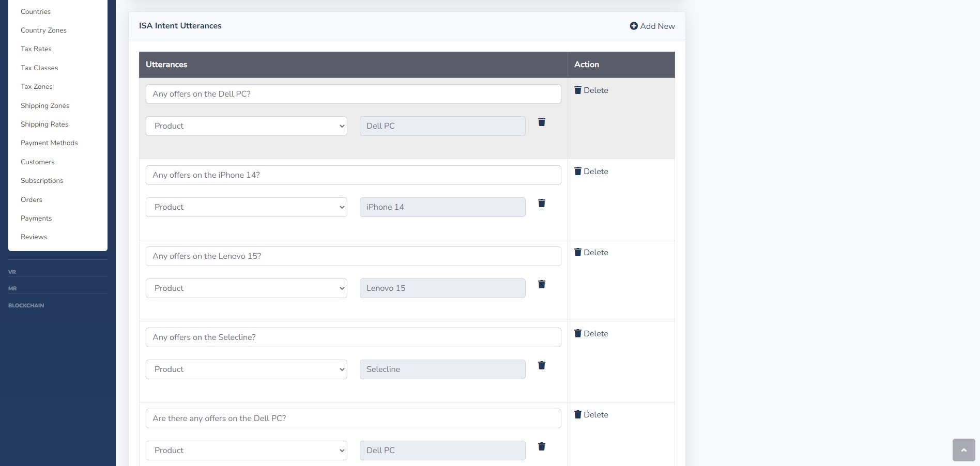
Task: Open the Product dropdown in the 'Are there any offers' row
Action: coord(247,451)
